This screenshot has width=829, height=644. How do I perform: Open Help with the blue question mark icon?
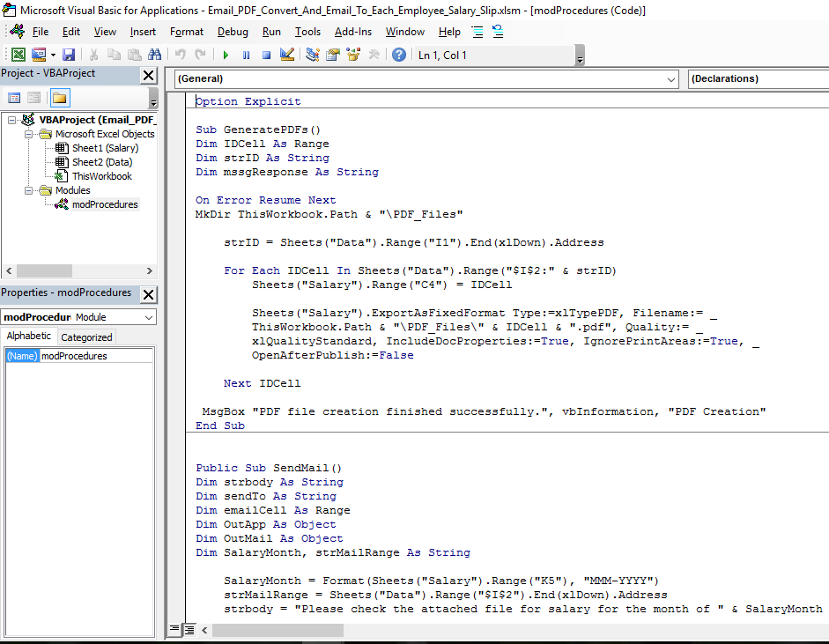coord(399,55)
